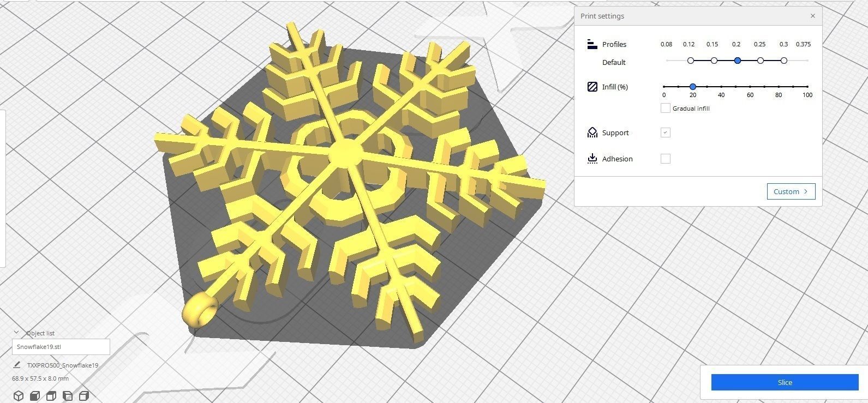Switch to the 3D isometric view cube
Image resolution: width=868 pixels, height=403 pixels.
coord(19,395)
